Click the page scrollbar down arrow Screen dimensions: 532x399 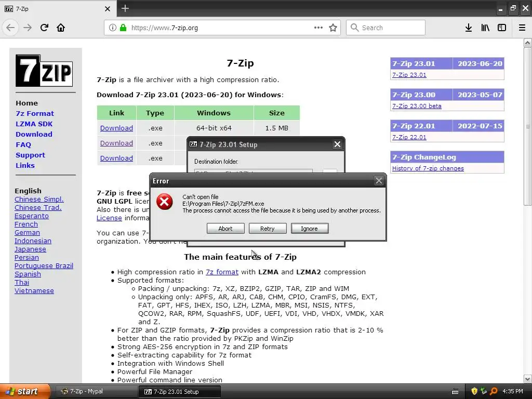click(528, 379)
